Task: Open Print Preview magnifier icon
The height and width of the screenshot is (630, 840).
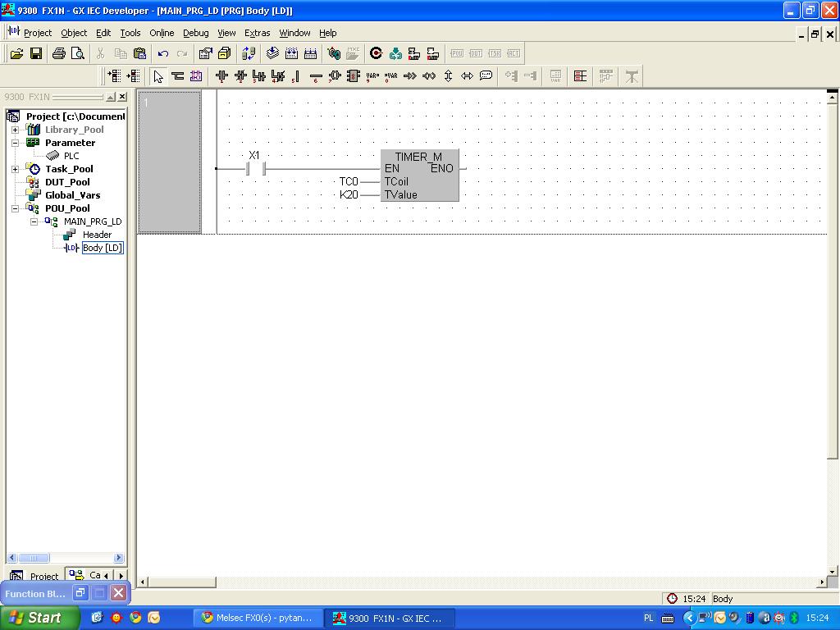Action: pos(78,53)
